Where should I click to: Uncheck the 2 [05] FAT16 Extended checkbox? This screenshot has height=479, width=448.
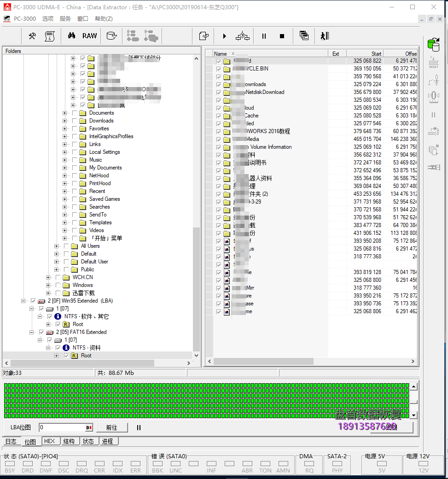(x=41, y=333)
